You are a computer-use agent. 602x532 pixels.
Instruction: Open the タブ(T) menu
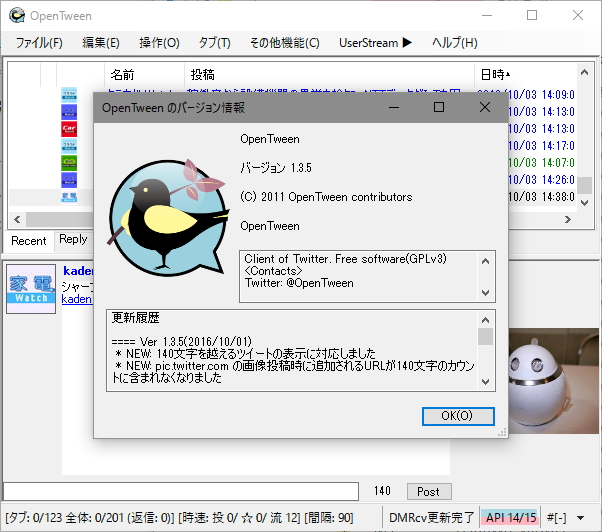215,43
